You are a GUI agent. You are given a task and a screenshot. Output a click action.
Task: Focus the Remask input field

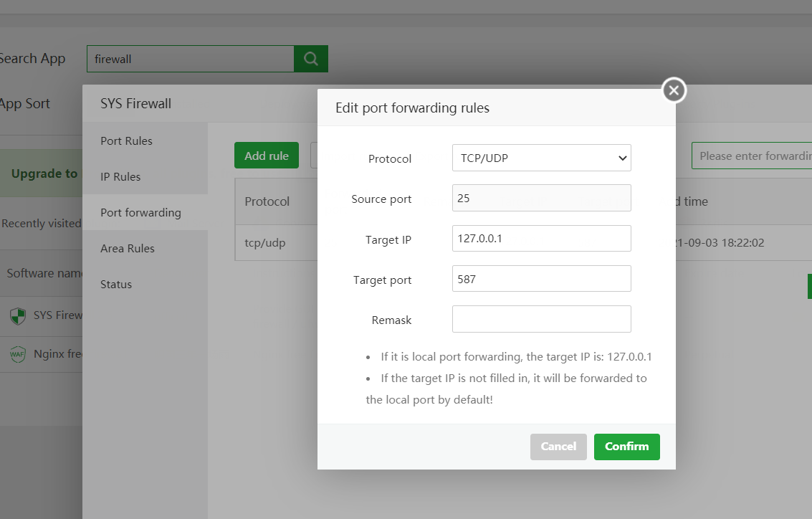541,319
